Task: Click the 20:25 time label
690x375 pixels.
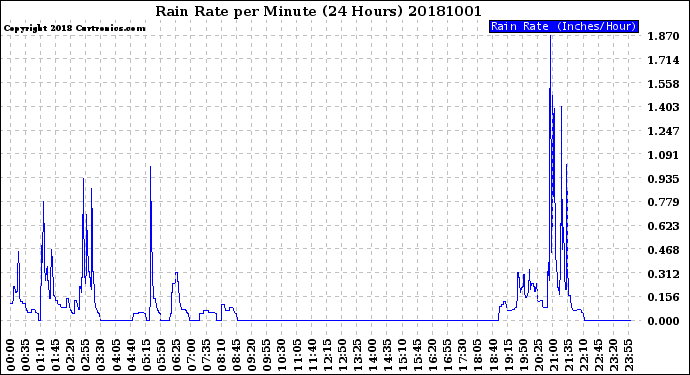Action: 538,355
